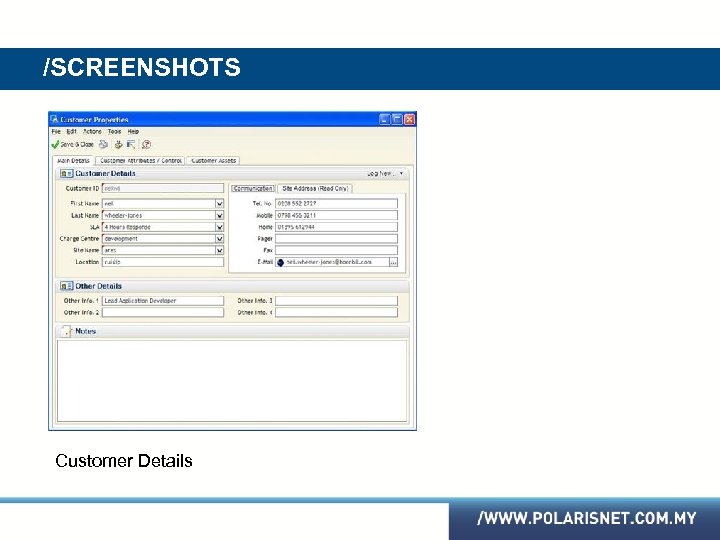The width and height of the screenshot is (720, 540).
Task: Click the Charge Centre field showing development
Action: coord(158,239)
